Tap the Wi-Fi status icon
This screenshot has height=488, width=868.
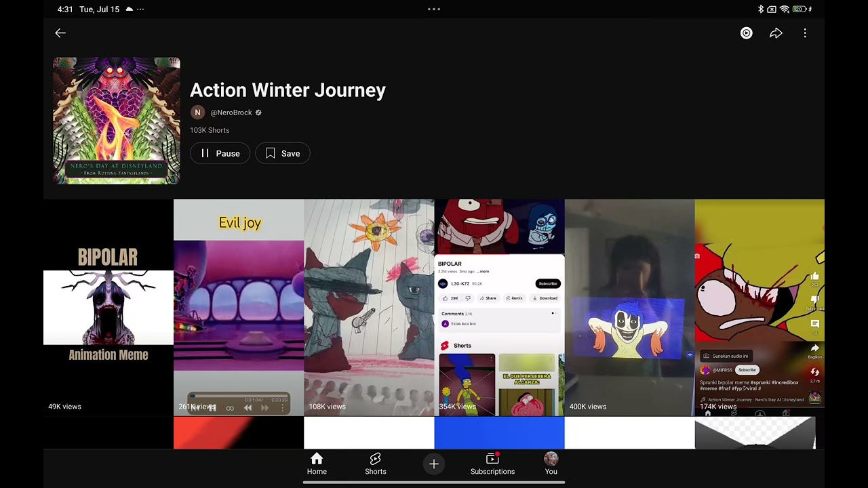[785, 9]
